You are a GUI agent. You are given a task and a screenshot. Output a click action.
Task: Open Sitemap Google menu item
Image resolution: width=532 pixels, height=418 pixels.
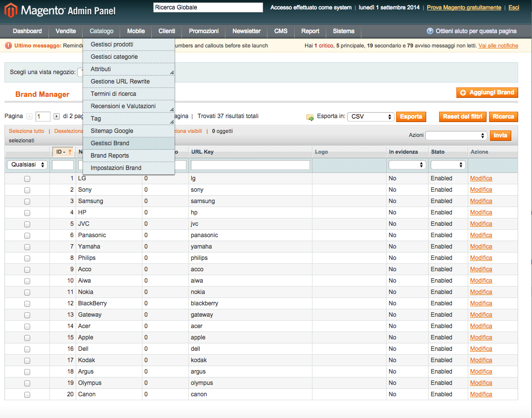click(x=129, y=131)
